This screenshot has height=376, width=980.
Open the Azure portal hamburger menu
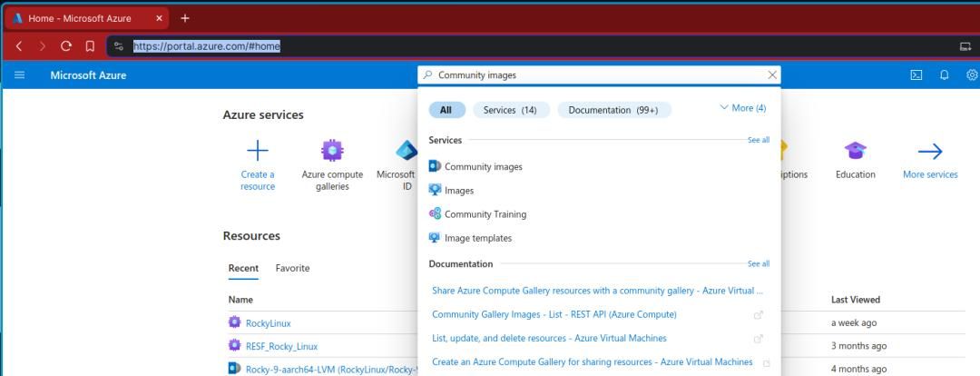19,75
